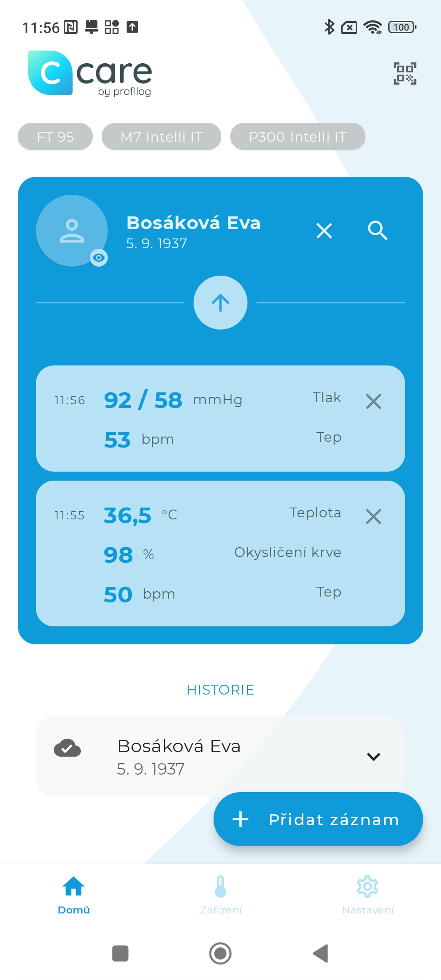Tap the cloud synced status icon
Viewport: 441px width, 980px height.
[x=67, y=748]
